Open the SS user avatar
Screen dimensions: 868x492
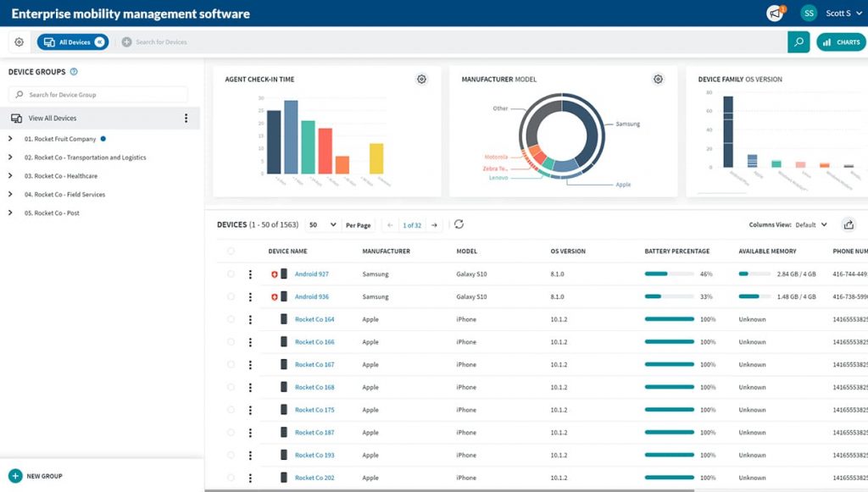(808, 13)
